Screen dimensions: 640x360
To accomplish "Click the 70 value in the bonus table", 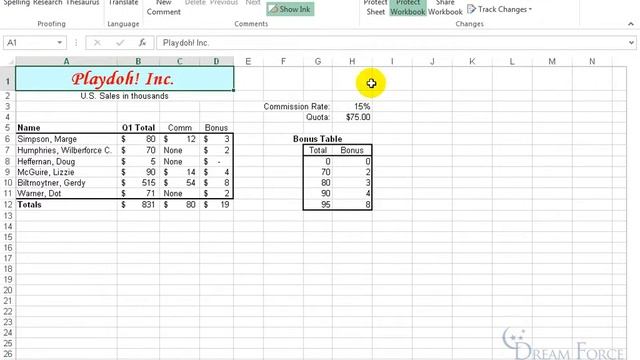I will click(x=318, y=172).
